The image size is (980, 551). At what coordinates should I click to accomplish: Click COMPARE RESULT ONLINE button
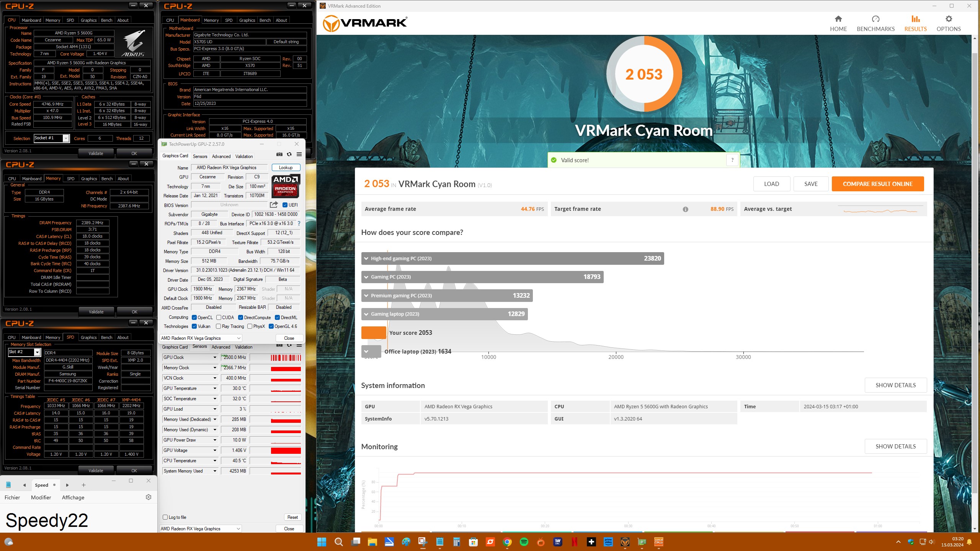(877, 184)
